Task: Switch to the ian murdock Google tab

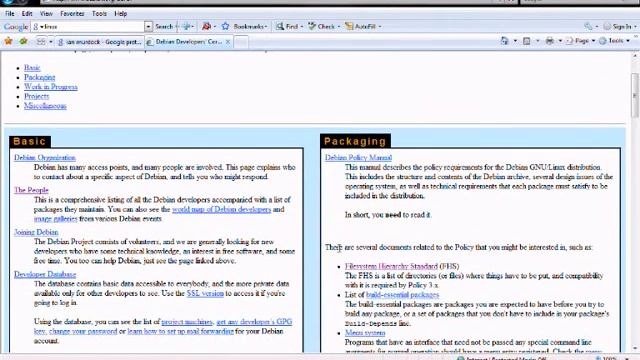Action: tap(100, 42)
